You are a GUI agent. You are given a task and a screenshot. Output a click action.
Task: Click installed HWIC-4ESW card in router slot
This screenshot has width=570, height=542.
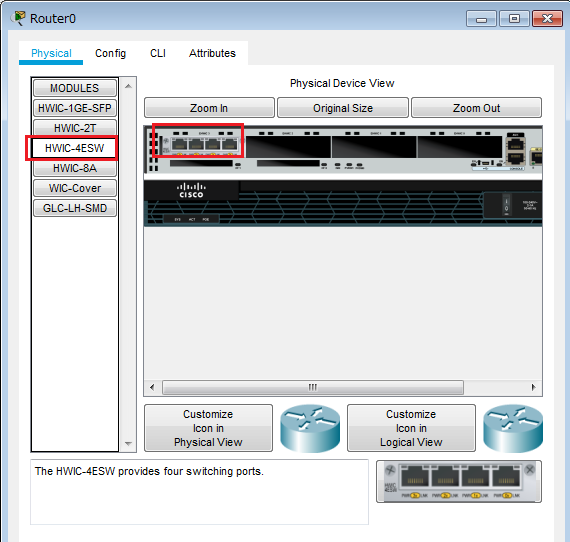[201, 144]
